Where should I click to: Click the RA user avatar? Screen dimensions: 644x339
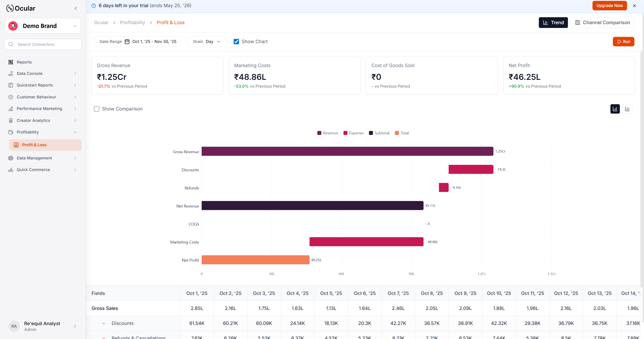click(14, 326)
